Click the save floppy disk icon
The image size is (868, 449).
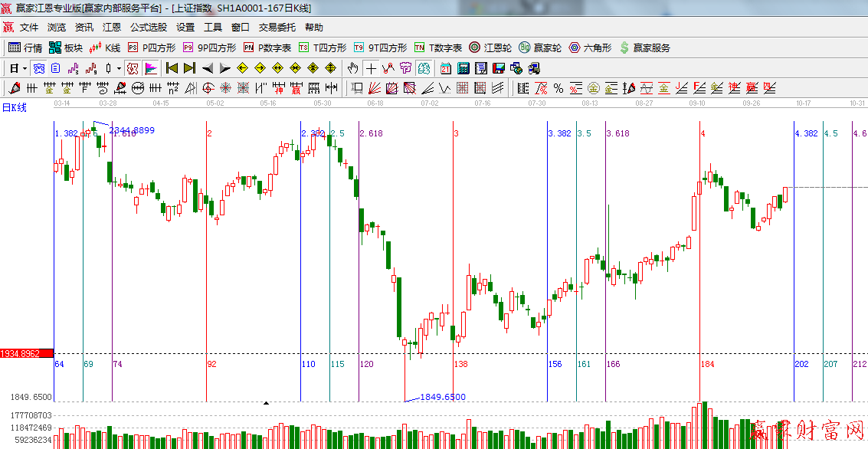(x=499, y=68)
